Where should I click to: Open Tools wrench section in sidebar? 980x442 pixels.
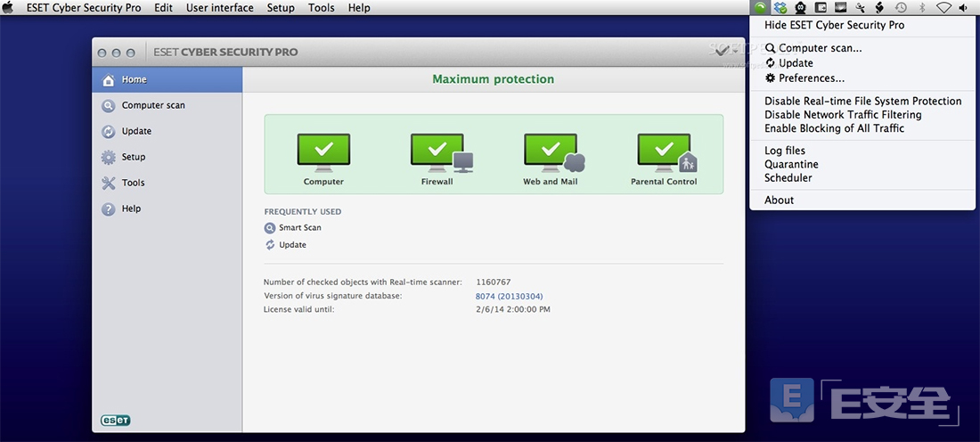point(109,183)
